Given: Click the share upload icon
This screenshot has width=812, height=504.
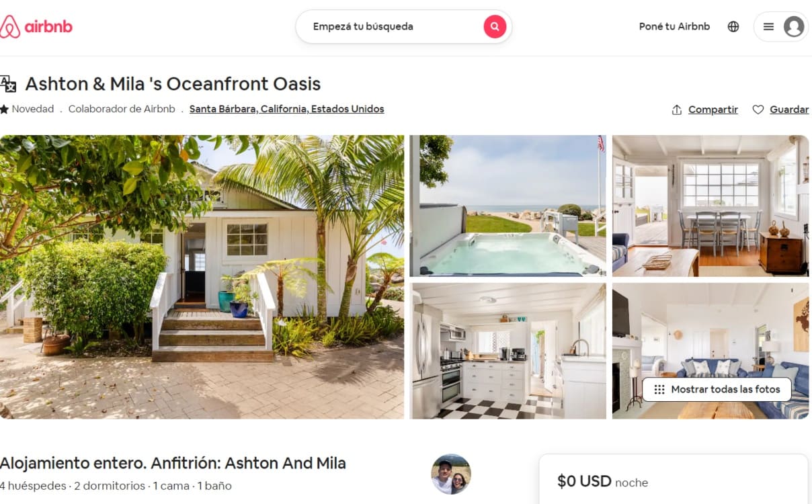Looking at the screenshot, I should (x=677, y=110).
